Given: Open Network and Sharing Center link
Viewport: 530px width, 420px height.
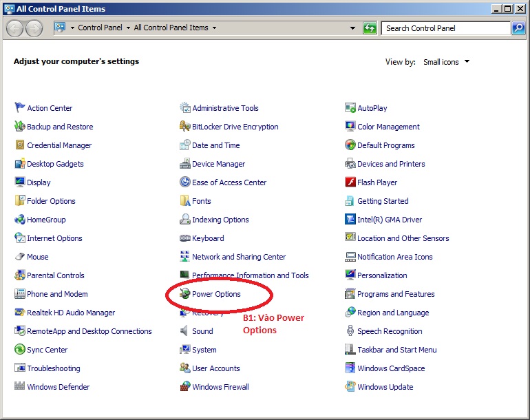Looking at the screenshot, I should [x=239, y=257].
